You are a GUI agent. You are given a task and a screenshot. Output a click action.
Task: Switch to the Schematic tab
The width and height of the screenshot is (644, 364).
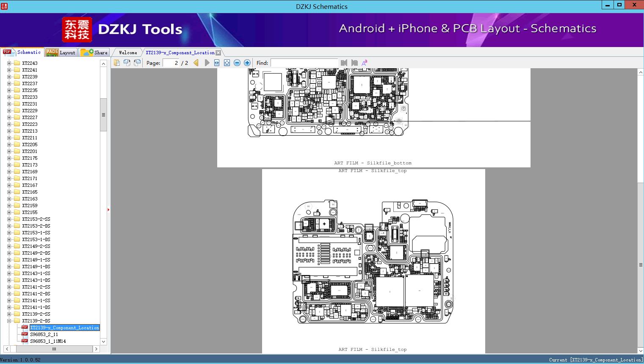point(22,52)
